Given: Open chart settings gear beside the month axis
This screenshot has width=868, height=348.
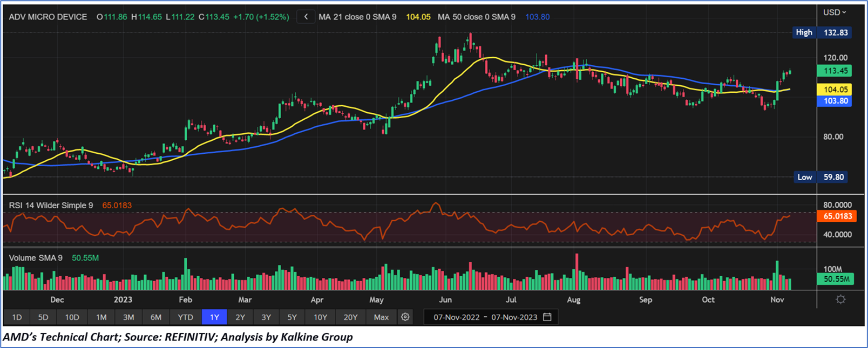Looking at the screenshot, I should coord(840,299).
